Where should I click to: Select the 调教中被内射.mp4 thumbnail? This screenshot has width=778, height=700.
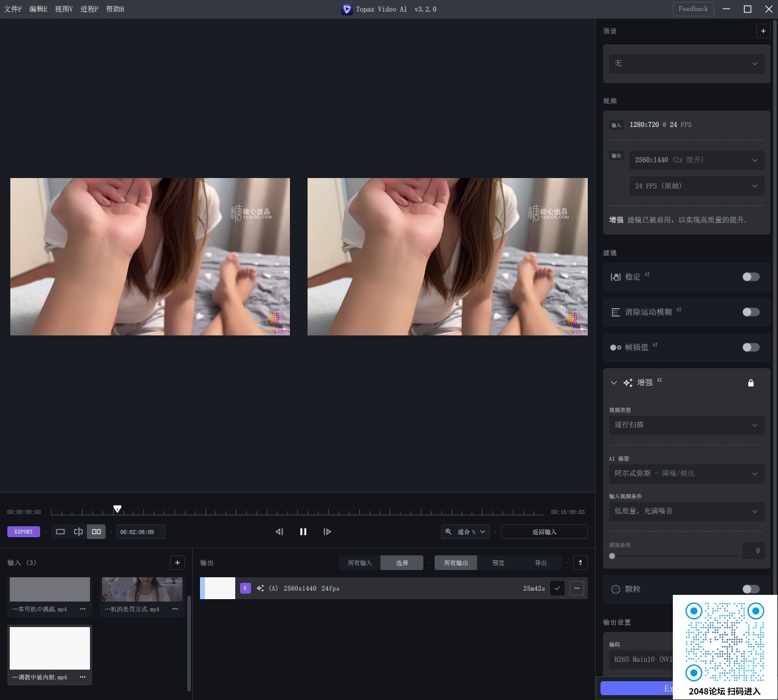pyautogui.click(x=50, y=648)
